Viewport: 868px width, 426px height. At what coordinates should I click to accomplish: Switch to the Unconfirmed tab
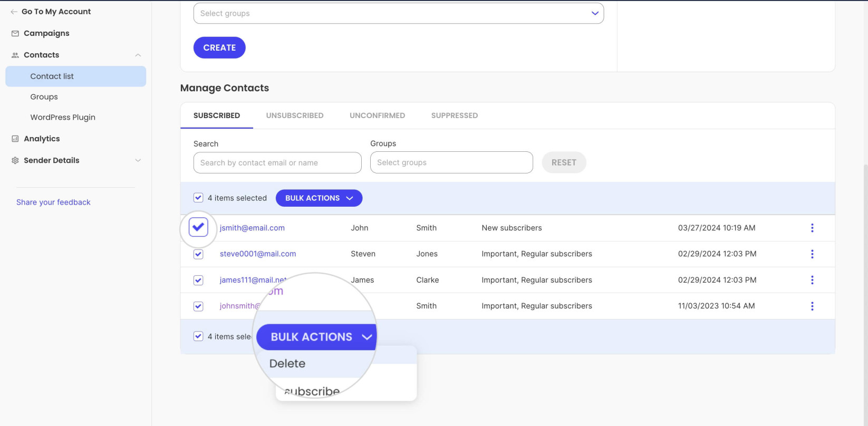point(378,115)
